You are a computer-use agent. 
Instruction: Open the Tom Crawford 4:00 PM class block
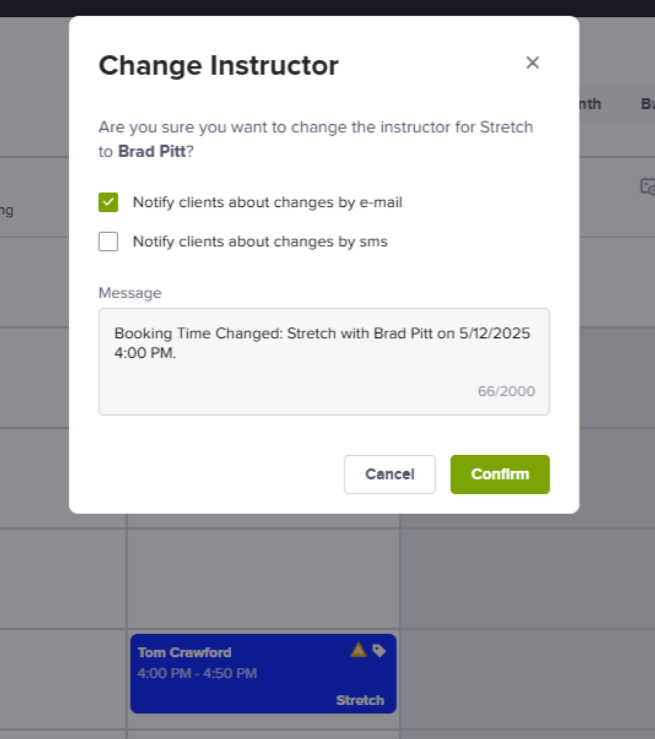coord(263,673)
